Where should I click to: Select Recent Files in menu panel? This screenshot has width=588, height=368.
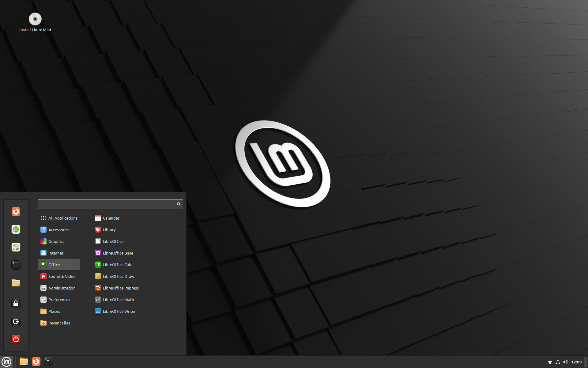[x=59, y=323]
